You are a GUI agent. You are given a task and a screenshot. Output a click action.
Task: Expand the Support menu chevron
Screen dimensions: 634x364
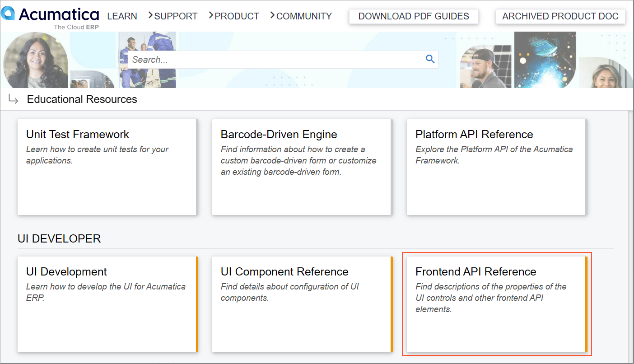point(151,16)
